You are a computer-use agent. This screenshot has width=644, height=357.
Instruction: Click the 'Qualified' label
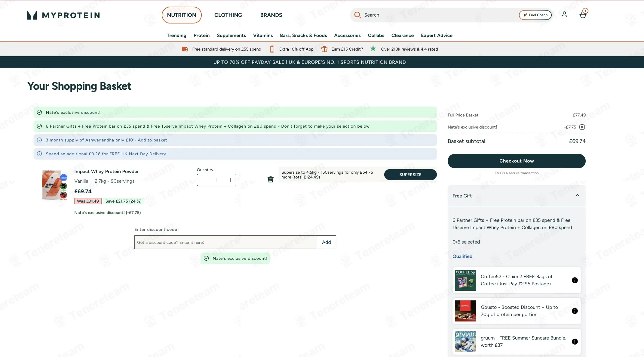coord(462,256)
